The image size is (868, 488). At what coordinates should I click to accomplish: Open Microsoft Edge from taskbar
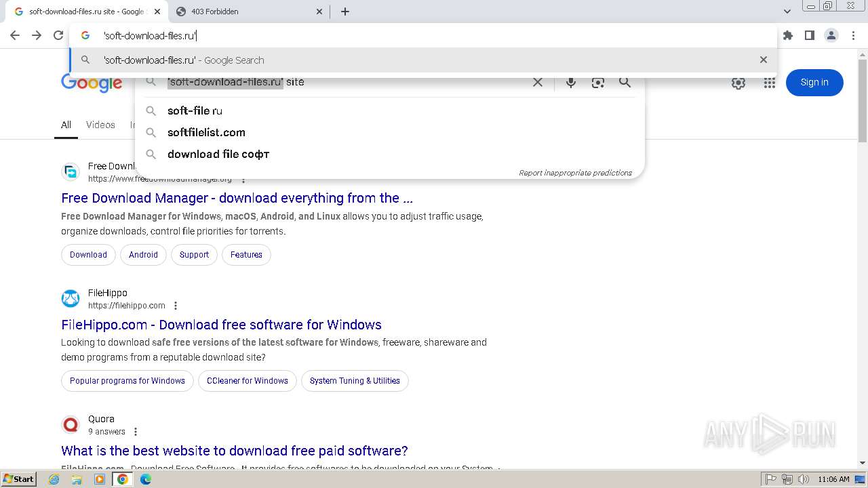[145, 479]
